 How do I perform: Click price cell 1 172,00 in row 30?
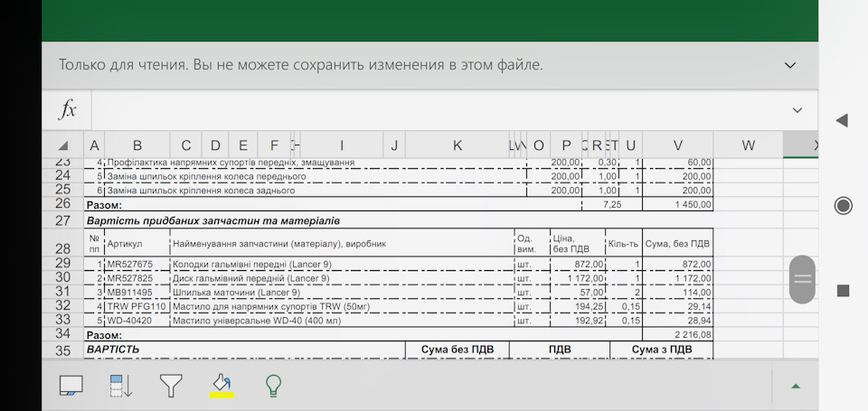point(578,278)
